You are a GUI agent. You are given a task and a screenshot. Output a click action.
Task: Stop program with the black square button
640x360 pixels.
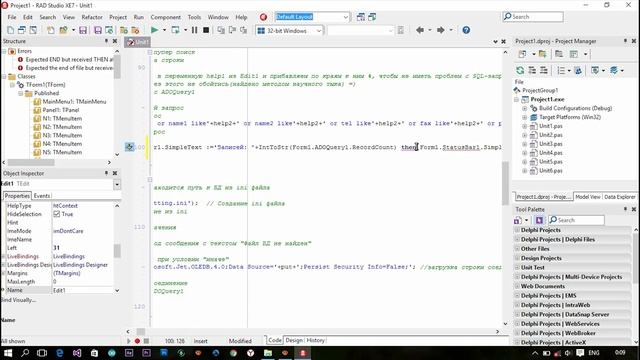click(x=206, y=30)
